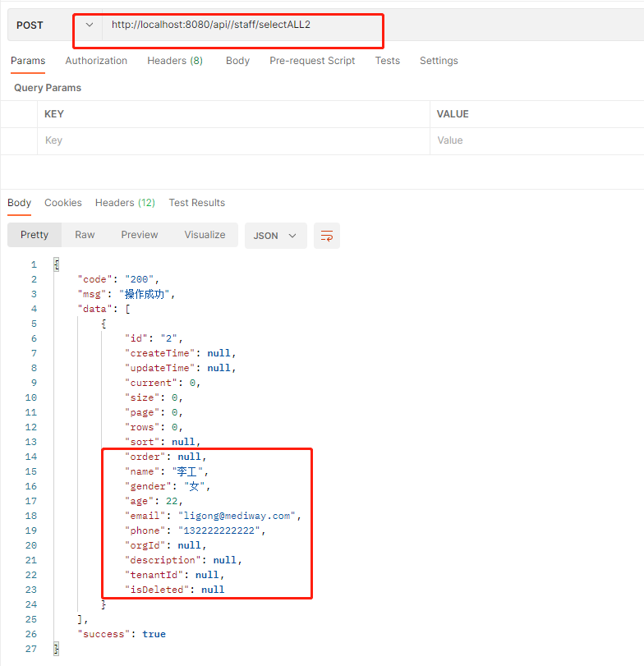Open the response Cookies tab
The height and width of the screenshot is (666, 644).
coord(63,203)
